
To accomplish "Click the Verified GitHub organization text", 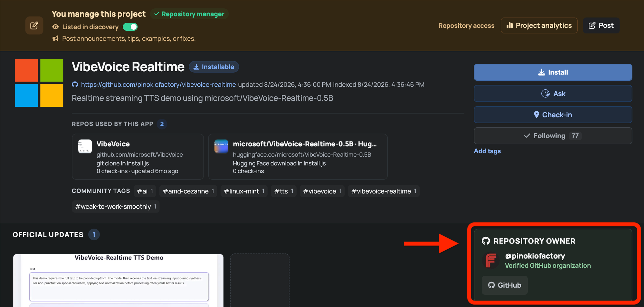I will click(x=548, y=266).
